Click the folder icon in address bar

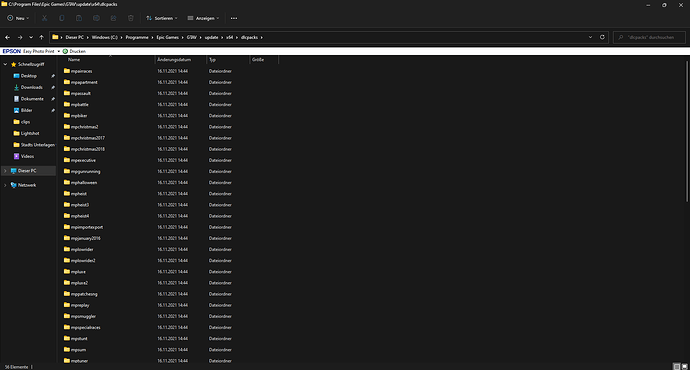click(x=55, y=37)
